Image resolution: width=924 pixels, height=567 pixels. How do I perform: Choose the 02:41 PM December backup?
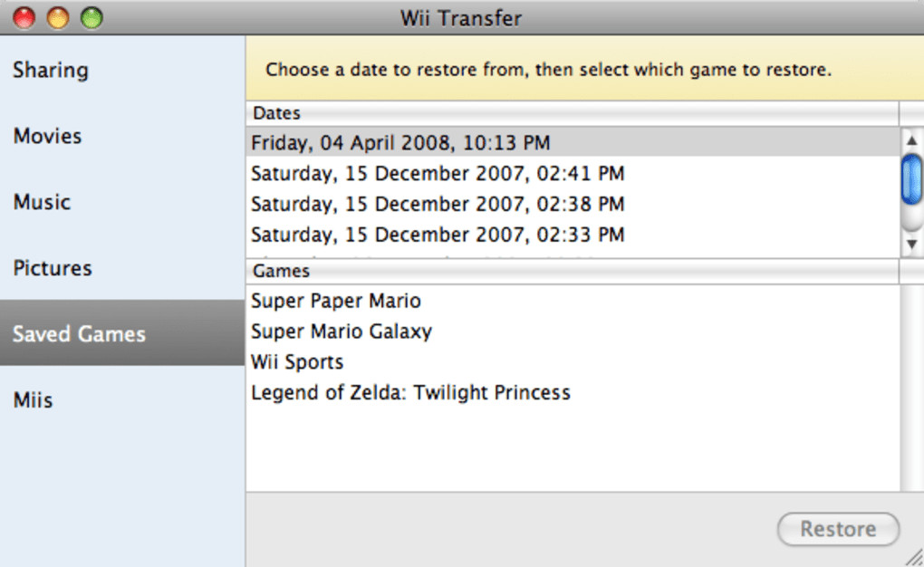[438, 174]
